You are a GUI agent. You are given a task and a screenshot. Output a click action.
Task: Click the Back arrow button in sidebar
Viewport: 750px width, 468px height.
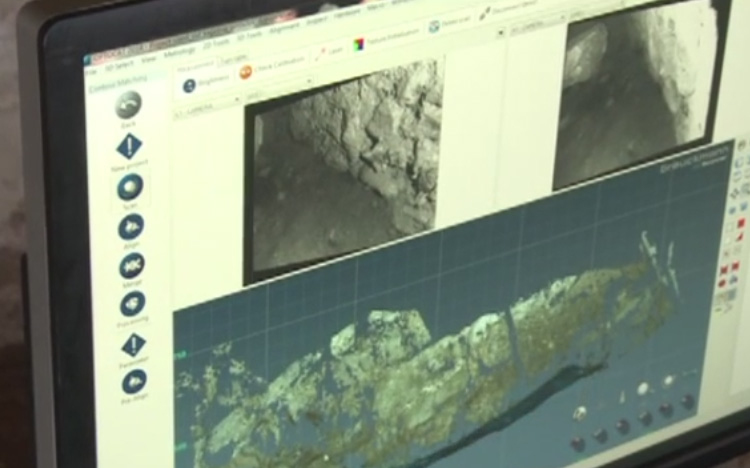(128, 105)
